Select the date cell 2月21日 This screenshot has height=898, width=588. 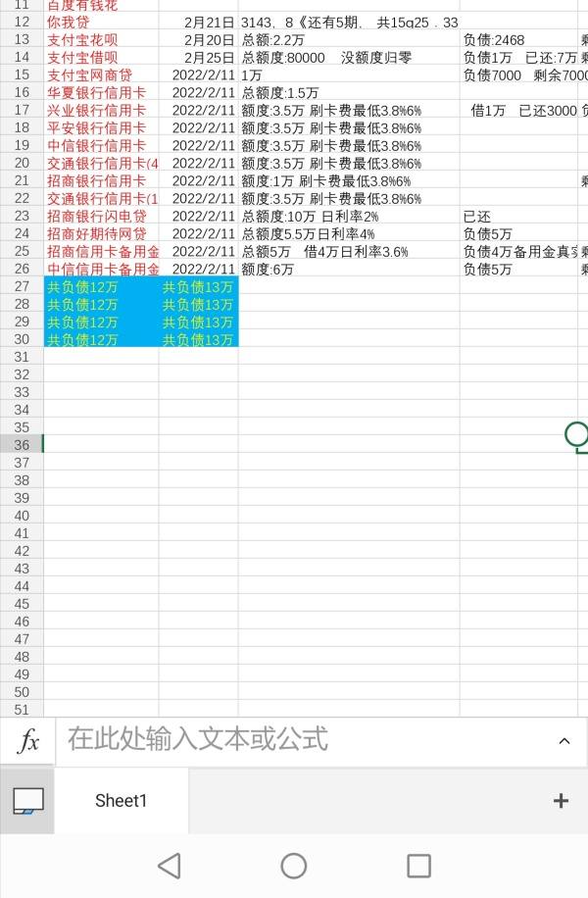(x=199, y=23)
